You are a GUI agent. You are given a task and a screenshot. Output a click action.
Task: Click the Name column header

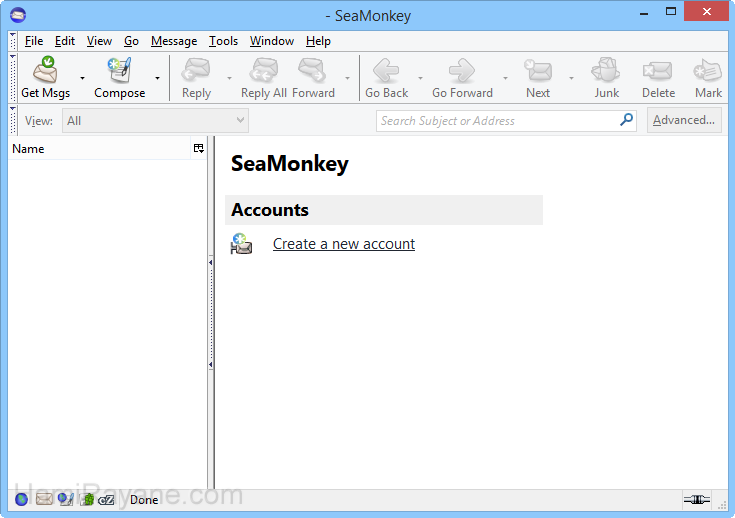[x=99, y=149]
